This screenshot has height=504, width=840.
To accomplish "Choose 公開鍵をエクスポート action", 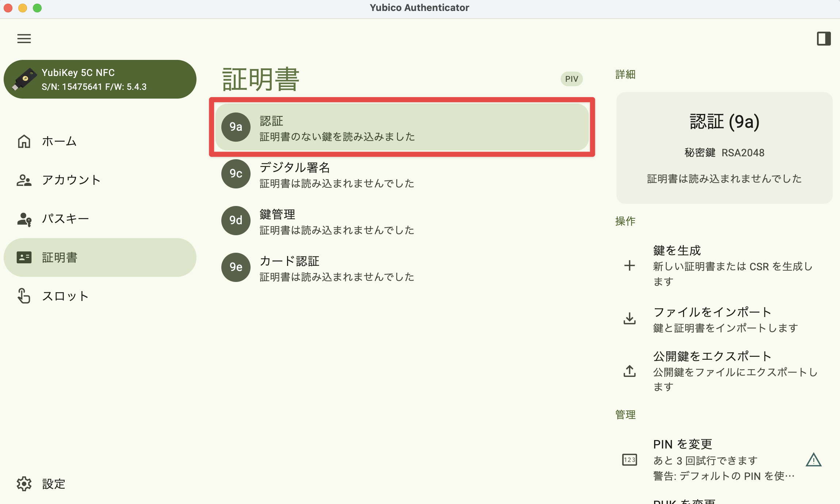I will tap(725, 371).
